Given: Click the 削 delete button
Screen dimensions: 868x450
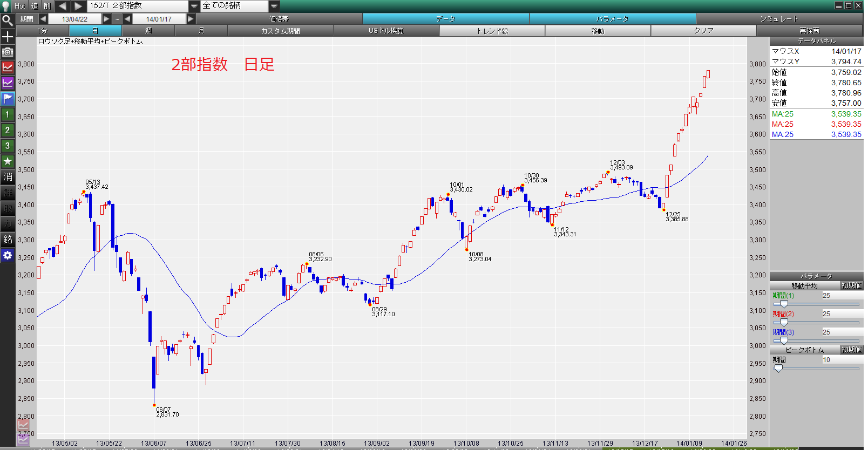Looking at the screenshot, I should (x=48, y=6).
